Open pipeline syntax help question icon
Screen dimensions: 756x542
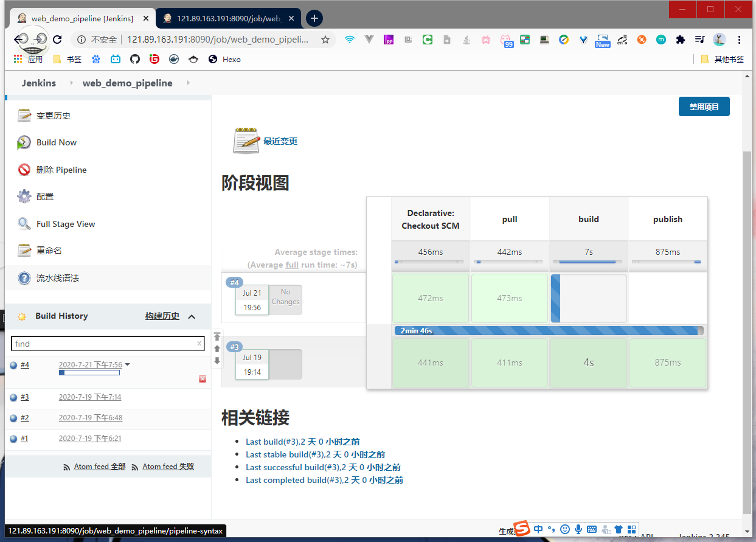(24, 278)
